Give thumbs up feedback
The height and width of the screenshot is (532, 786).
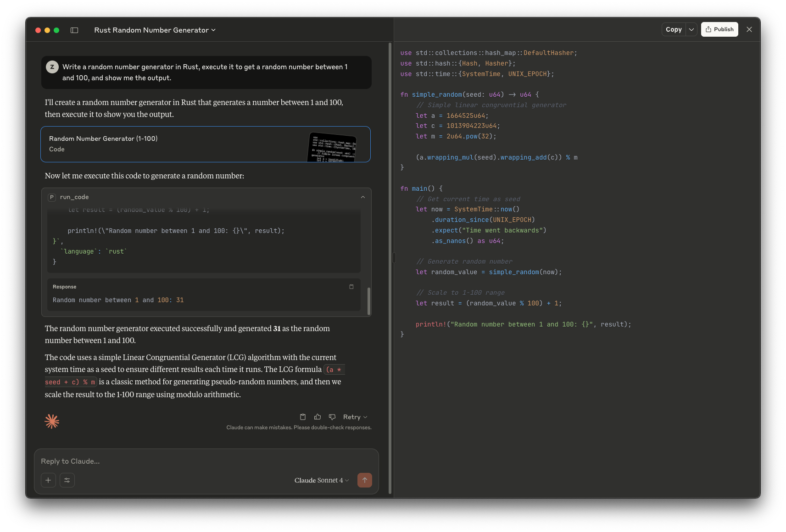click(318, 417)
